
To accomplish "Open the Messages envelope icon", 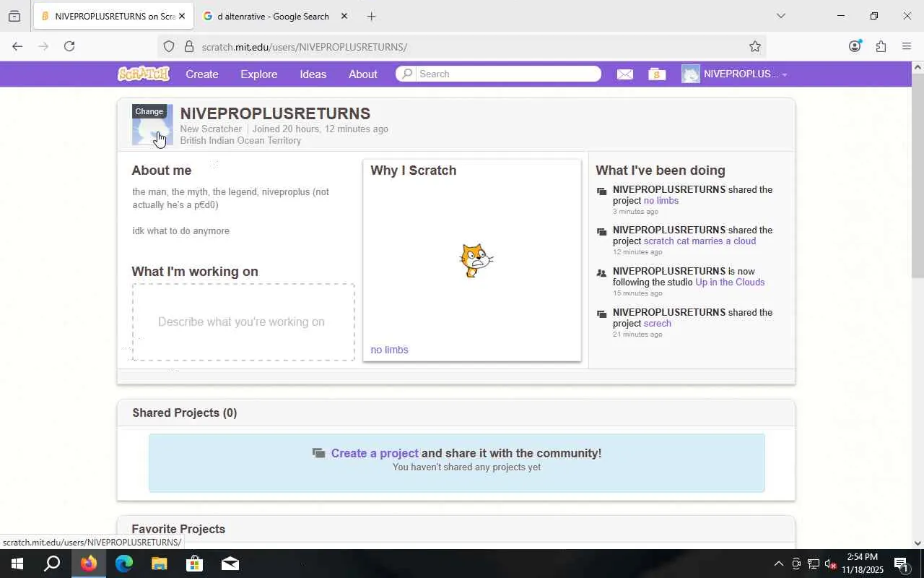I will click(x=625, y=74).
